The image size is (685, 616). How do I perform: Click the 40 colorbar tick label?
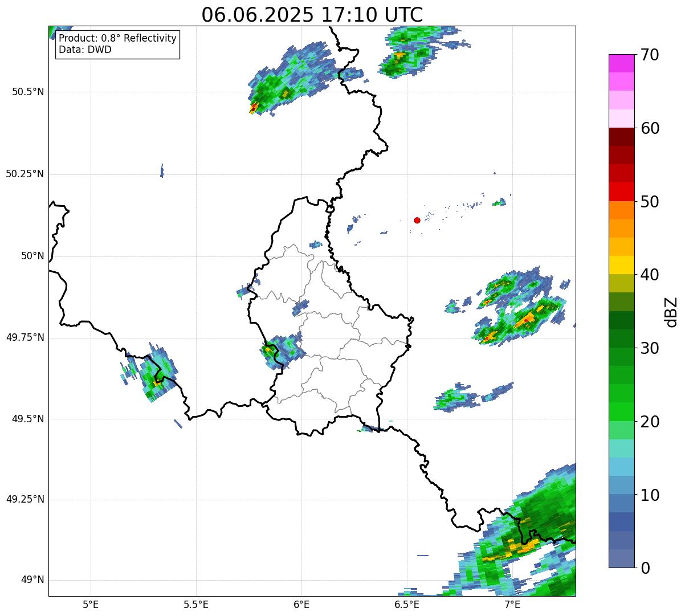[650, 275]
